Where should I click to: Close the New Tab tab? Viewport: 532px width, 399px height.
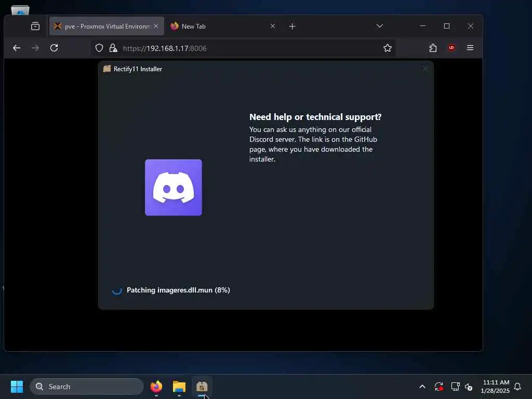click(x=272, y=26)
